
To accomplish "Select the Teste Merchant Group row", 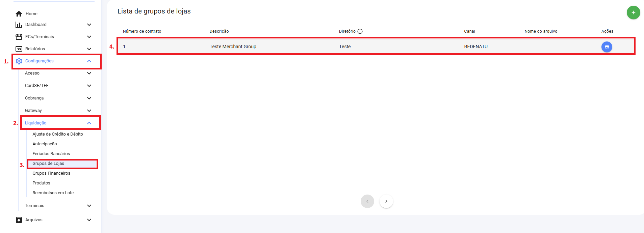I will [233, 47].
